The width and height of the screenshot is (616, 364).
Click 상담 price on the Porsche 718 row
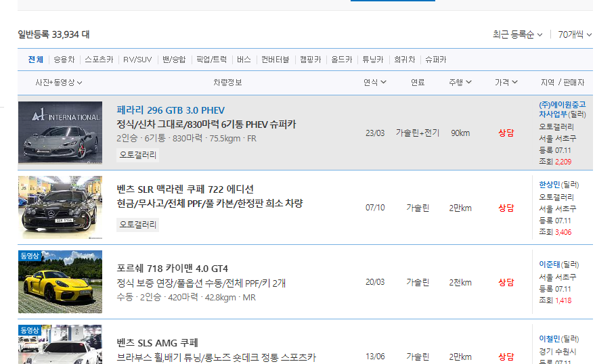pos(506,282)
